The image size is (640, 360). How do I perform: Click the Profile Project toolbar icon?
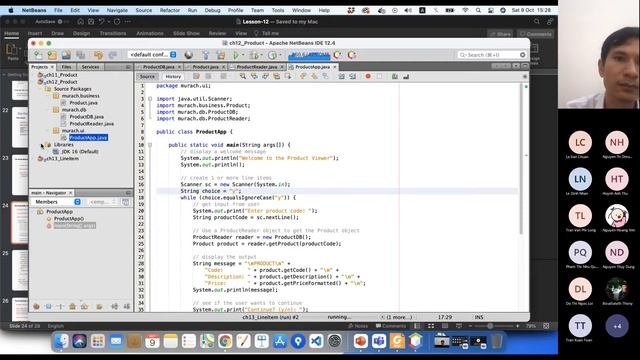click(x=272, y=55)
